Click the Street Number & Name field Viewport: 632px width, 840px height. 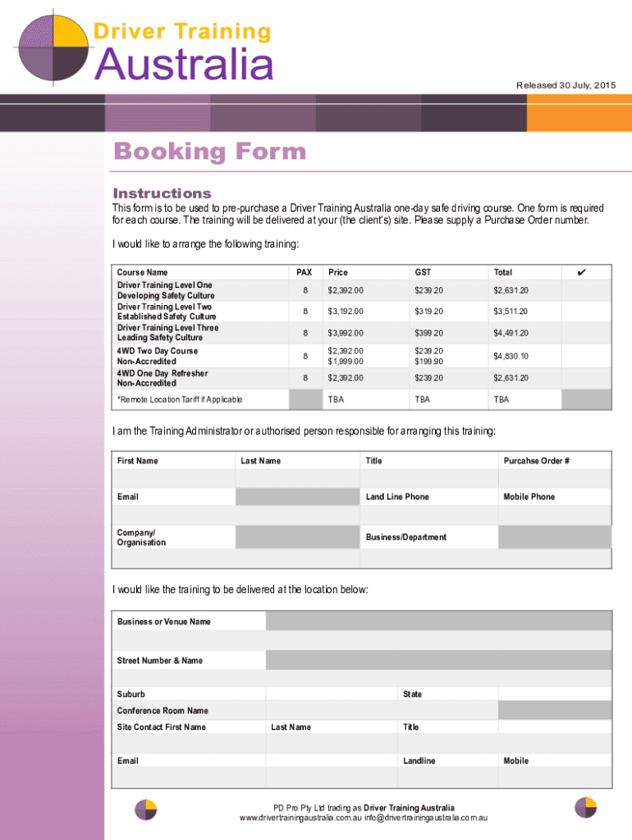[x=437, y=660]
